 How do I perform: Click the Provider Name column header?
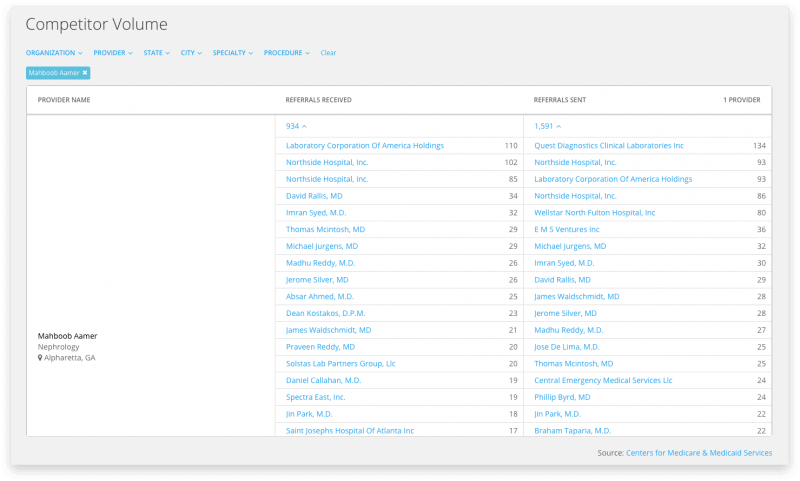(x=64, y=100)
